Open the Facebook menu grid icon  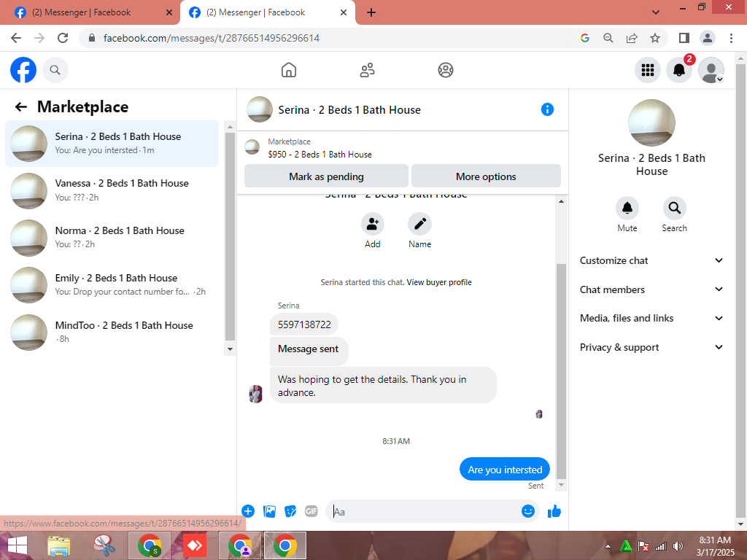(x=648, y=70)
